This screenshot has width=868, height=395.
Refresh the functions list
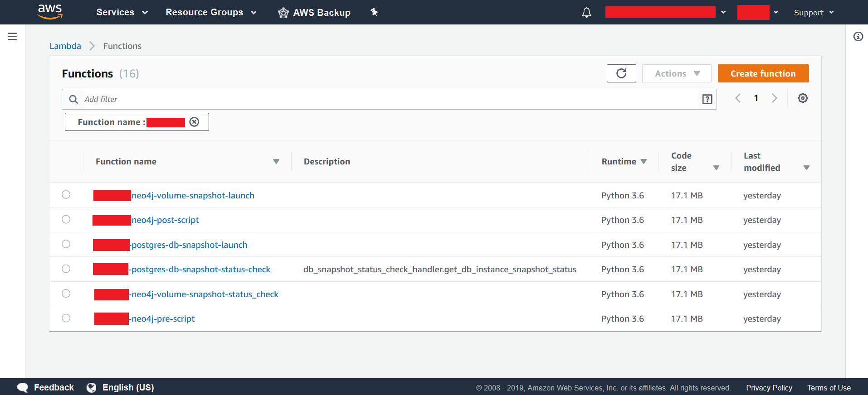coord(621,73)
